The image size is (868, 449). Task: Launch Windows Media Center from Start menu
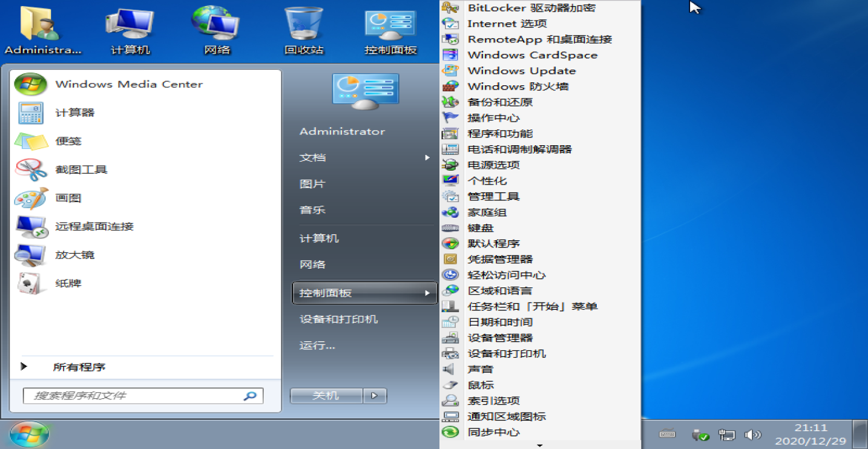(146, 84)
